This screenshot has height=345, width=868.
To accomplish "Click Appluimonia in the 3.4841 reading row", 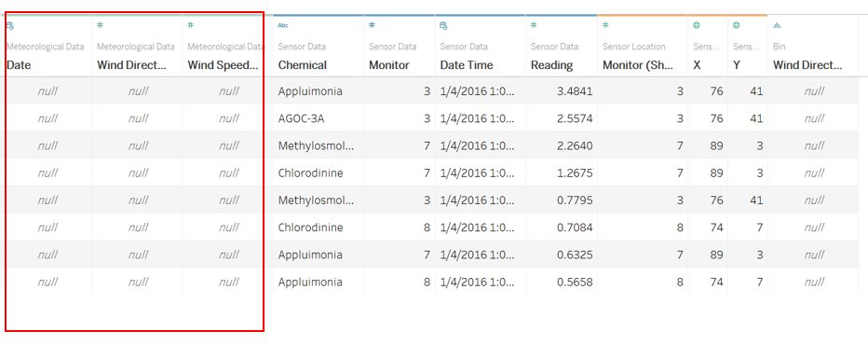I will click(x=310, y=91).
